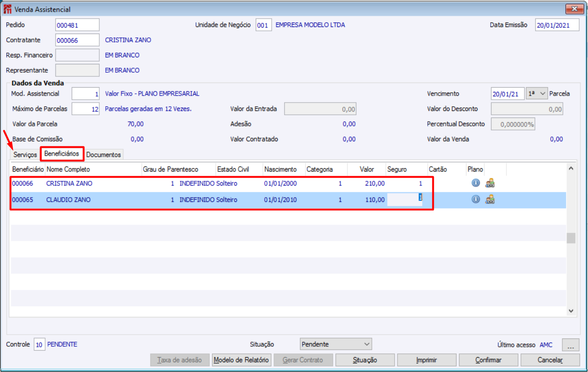Click the value 210,00 in the grid
This screenshot has width=588, height=372.
click(375, 183)
